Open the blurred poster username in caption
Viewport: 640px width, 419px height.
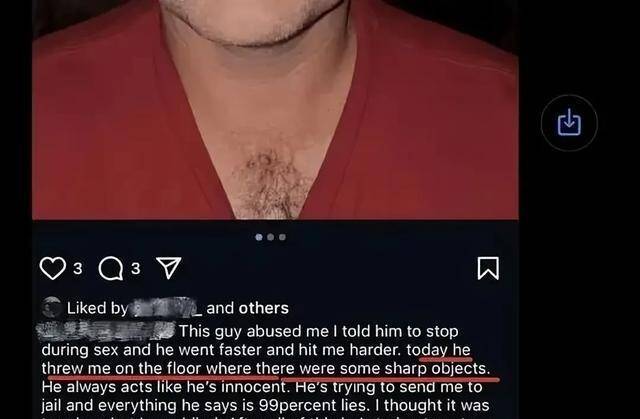click(106, 331)
